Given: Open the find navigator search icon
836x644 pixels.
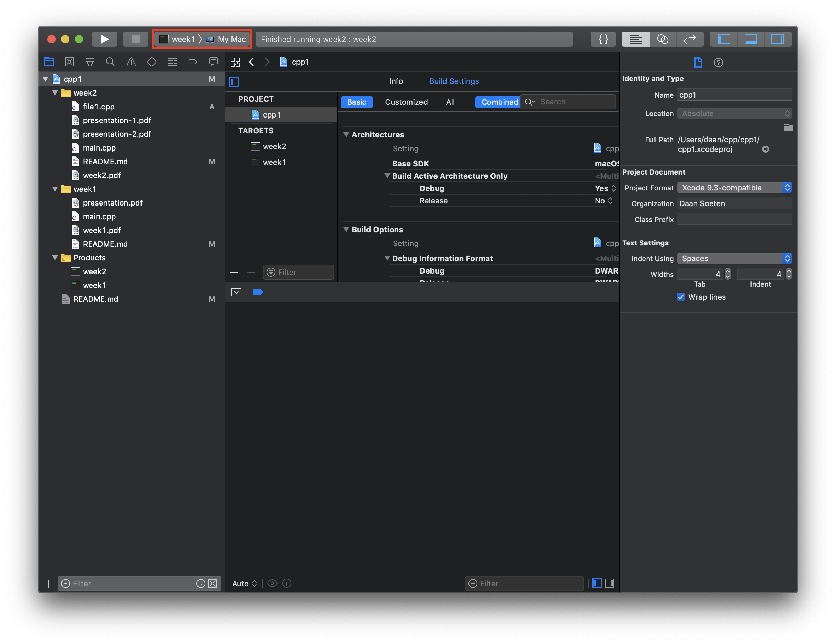Looking at the screenshot, I should coord(110,62).
